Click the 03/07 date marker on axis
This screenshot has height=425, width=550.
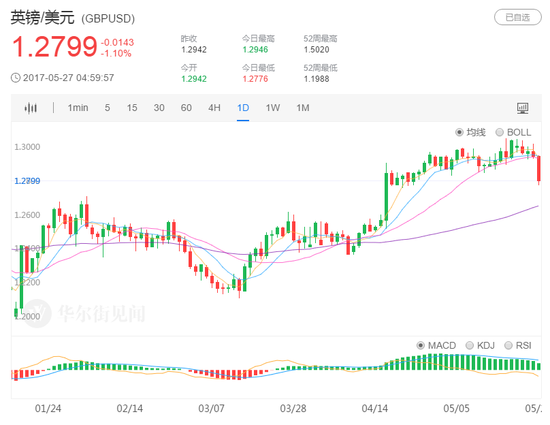tap(211, 409)
